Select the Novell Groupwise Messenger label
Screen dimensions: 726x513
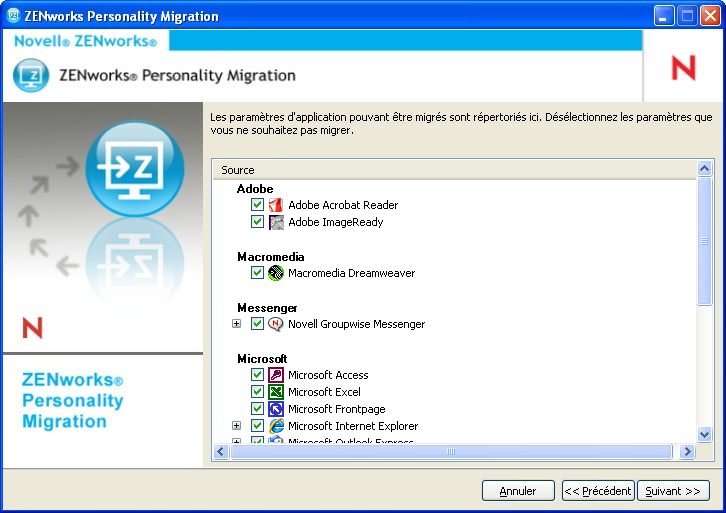tap(357, 324)
